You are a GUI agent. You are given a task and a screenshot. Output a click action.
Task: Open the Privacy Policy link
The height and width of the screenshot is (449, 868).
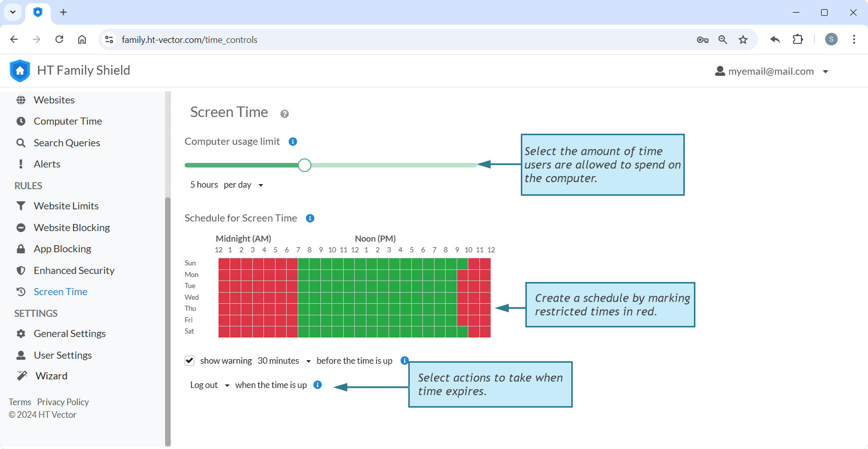click(x=63, y=402)
